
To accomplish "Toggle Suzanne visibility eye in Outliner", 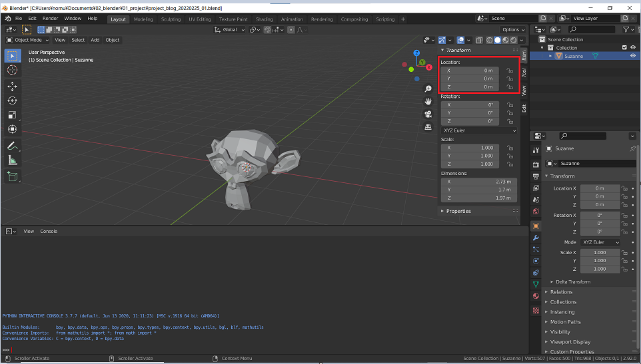I will (x=633, y=56).
